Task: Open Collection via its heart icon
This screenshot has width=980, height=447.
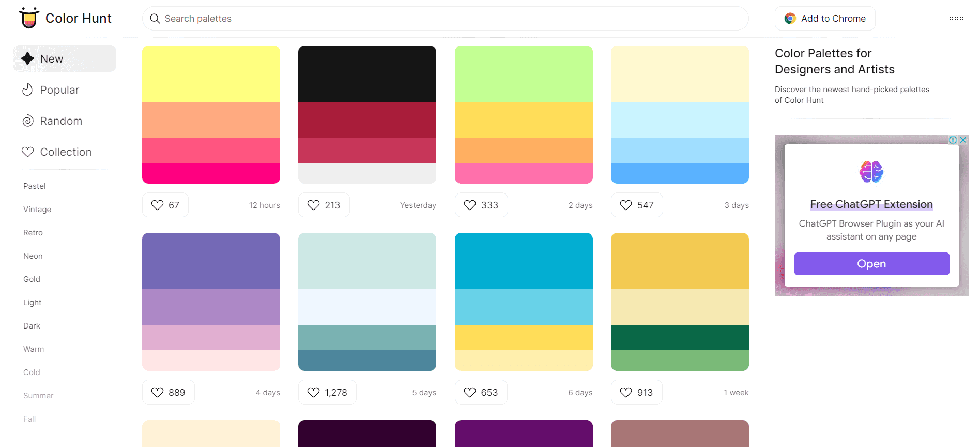Action: pos(27,152)
